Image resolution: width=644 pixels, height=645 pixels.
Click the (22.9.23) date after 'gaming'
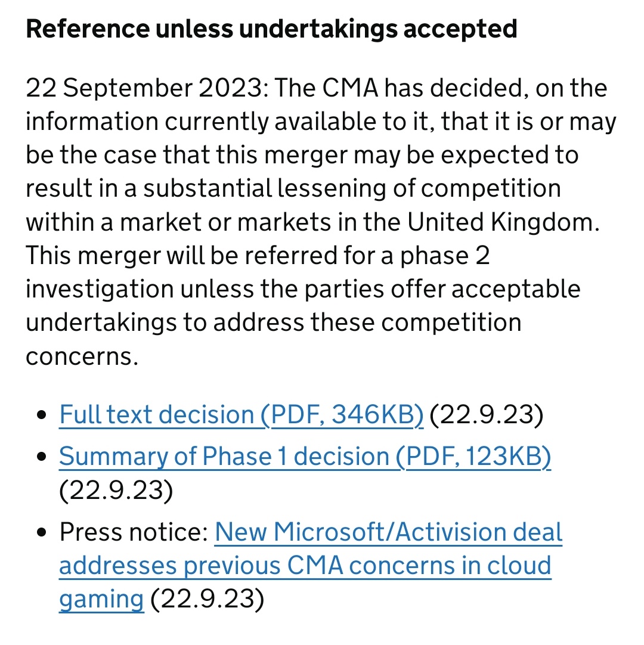pyautogui.click(x=208, y=599)
